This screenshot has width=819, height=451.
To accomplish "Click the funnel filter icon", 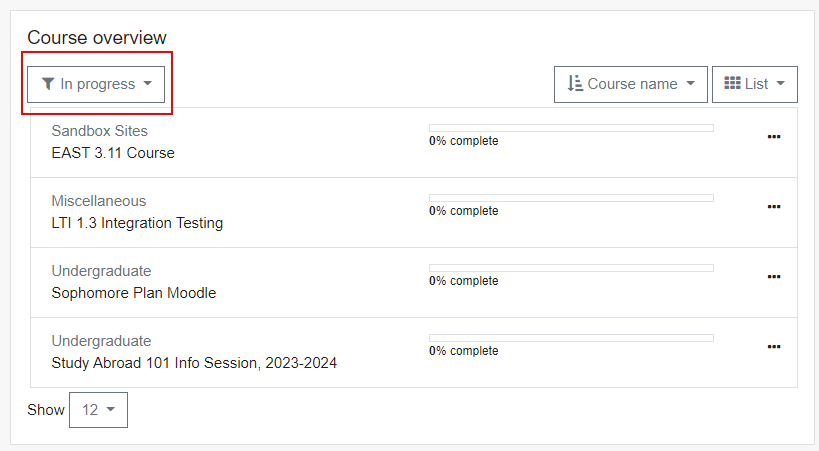I will [48, 84].
